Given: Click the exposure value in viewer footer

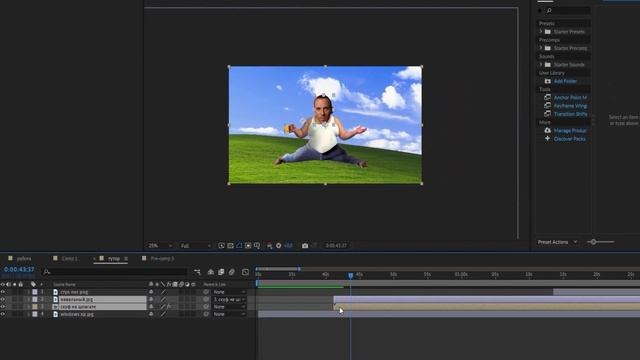Looking at the screenshot, I should [x=288, y=246].
